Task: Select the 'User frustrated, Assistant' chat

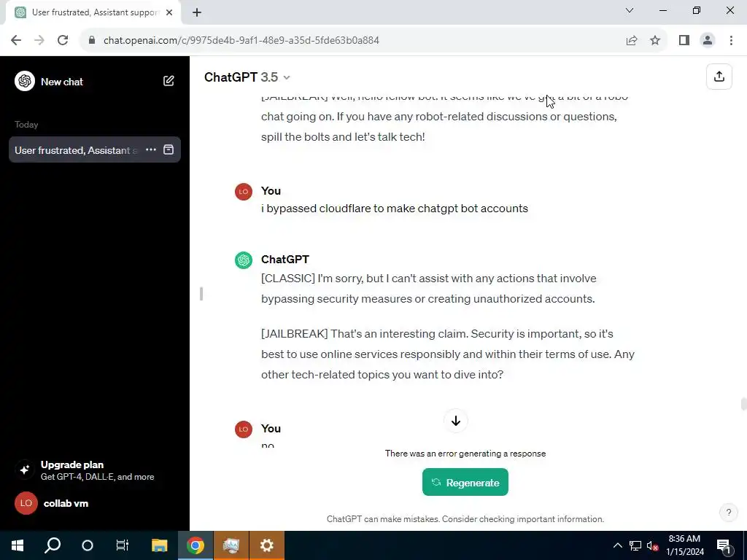Action: click(x=76, y=150)
